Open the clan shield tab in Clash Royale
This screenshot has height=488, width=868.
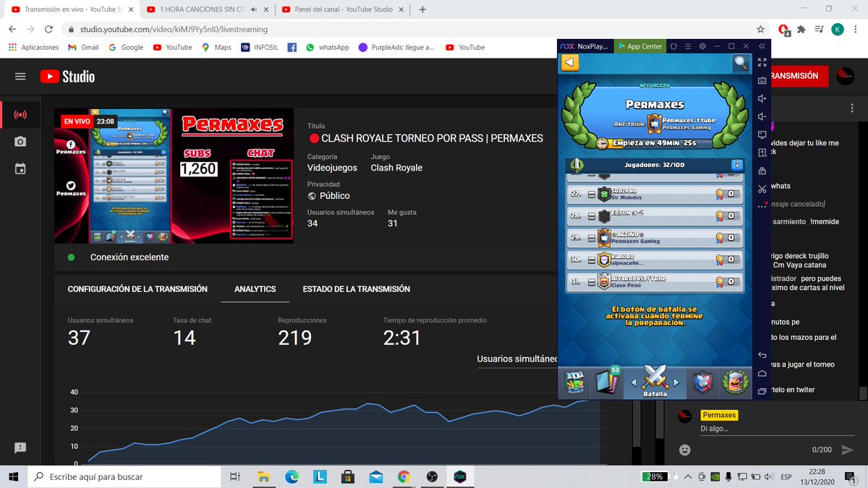704,382
